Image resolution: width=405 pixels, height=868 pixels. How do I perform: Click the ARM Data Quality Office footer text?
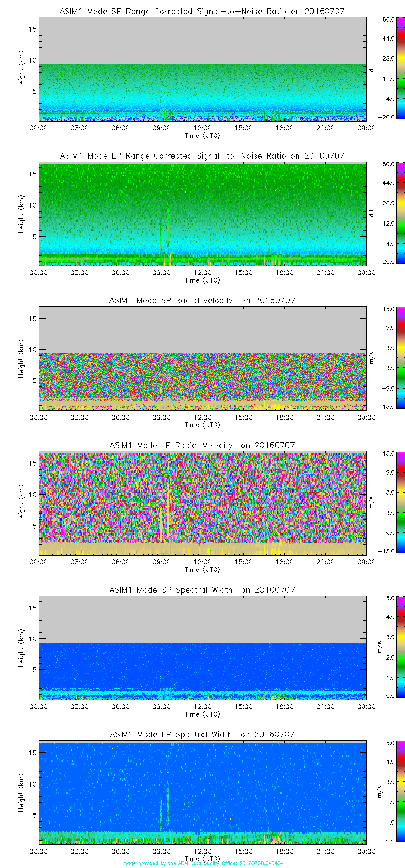coord(202,863)
